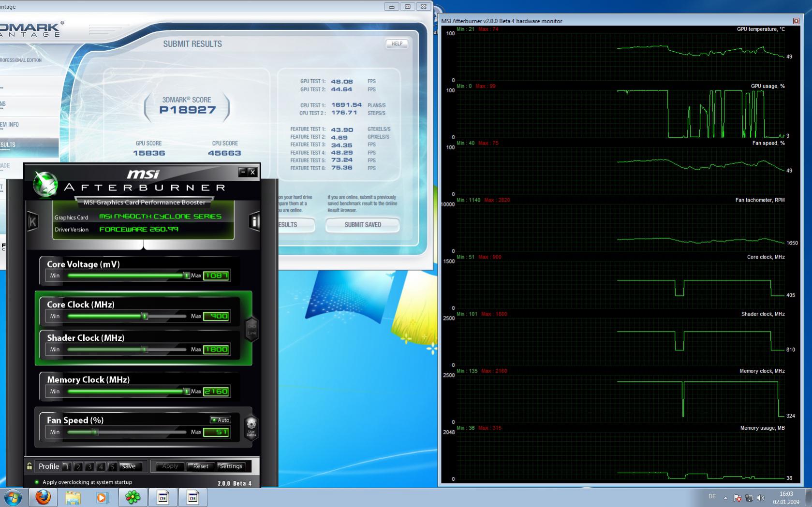Click the 'Shader clock, MHz' graph label
Screen dimensions: 812x507
coord(763,314)
